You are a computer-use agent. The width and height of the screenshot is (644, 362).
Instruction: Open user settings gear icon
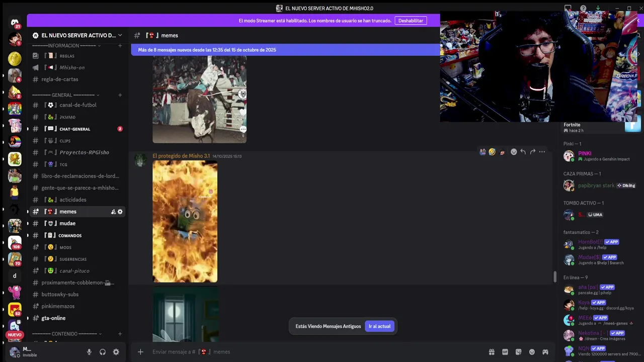click(116, 352)
